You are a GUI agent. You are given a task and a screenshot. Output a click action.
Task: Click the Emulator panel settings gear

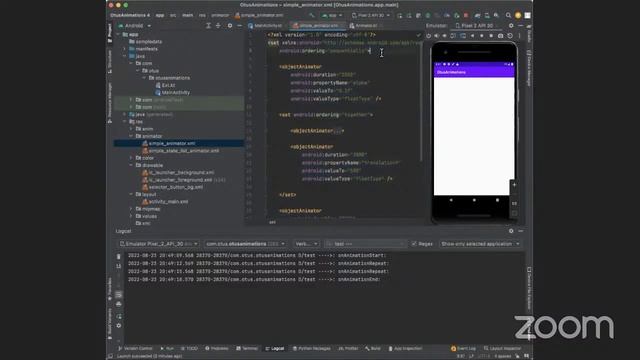511,25
